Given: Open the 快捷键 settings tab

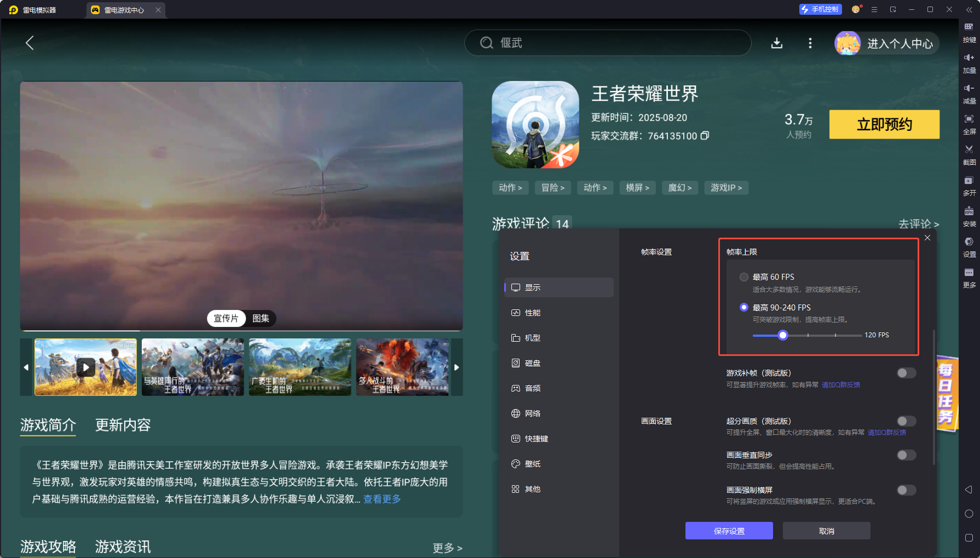Looking at the screenshot, I should (x=559, y=439).
